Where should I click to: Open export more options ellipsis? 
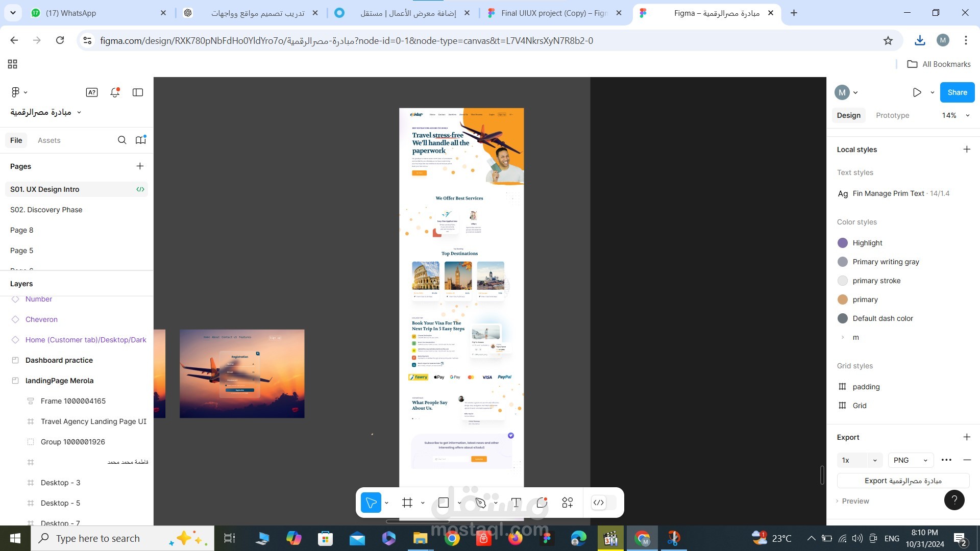click(946, 460)
